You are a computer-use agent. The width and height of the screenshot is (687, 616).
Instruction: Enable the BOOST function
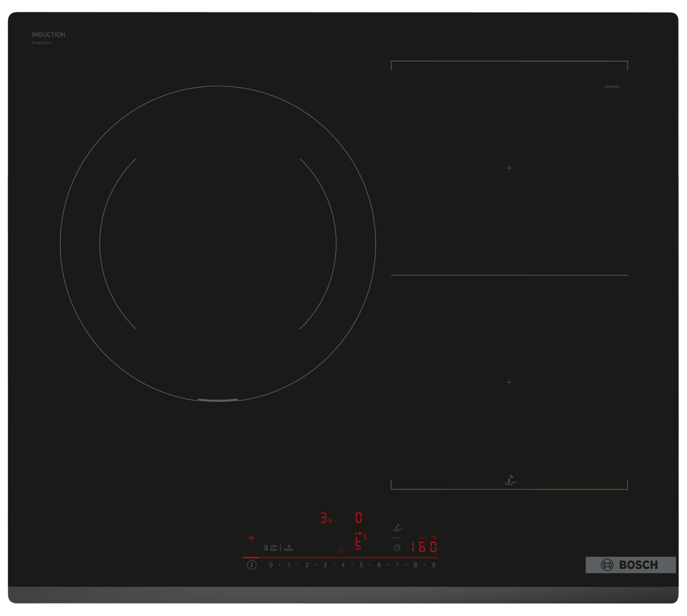(289, 548)
